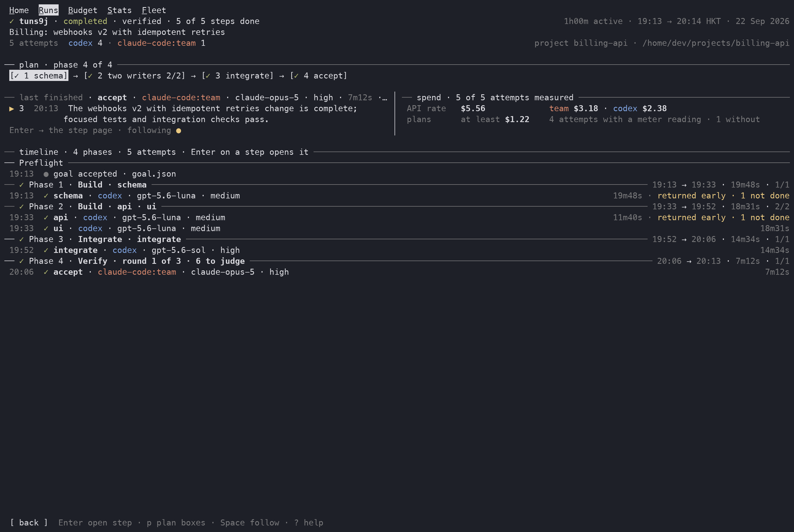Image resolution: width=794 pixels, height=532 pixels.
Task: Collapse the Phase 3 Integrate header
Action: point(397,239)
